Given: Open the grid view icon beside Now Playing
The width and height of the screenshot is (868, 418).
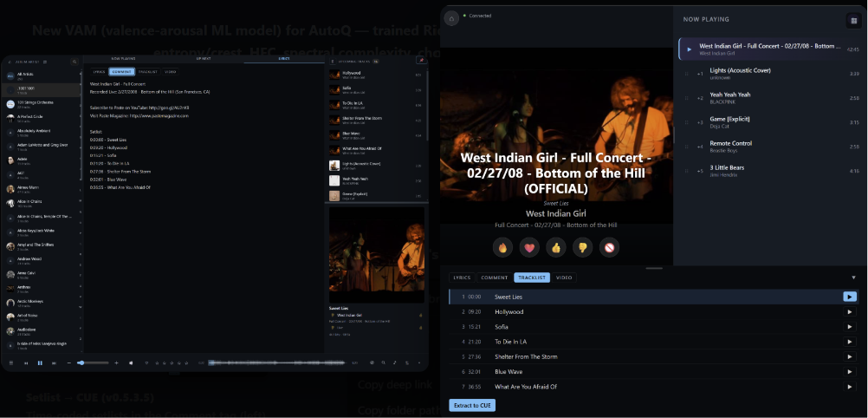Looking at the screenshot, I should pyautogui.click(x=854, y=21).
